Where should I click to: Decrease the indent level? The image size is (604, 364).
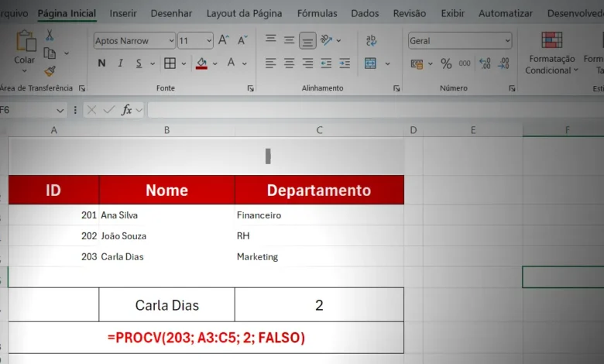[326, 64]
